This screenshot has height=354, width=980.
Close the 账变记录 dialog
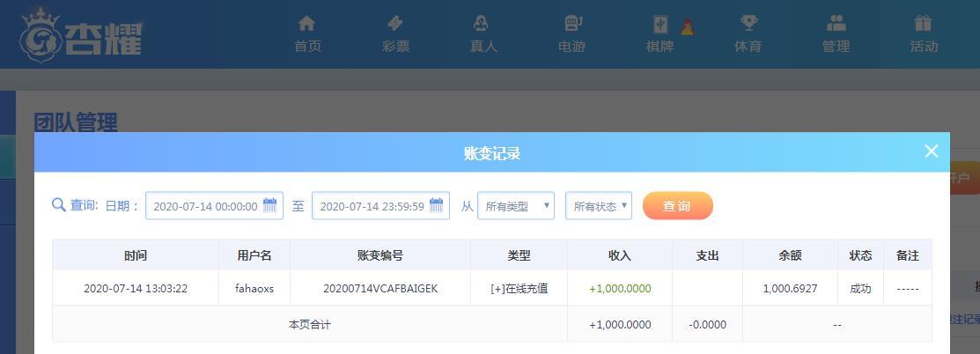click(x=932, y=151)
